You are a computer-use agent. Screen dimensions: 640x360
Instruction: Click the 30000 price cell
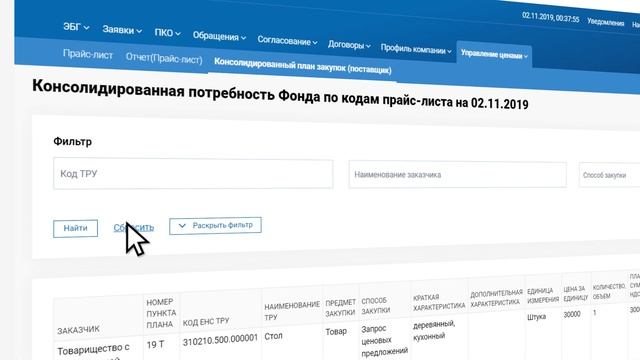click(572, 314)
